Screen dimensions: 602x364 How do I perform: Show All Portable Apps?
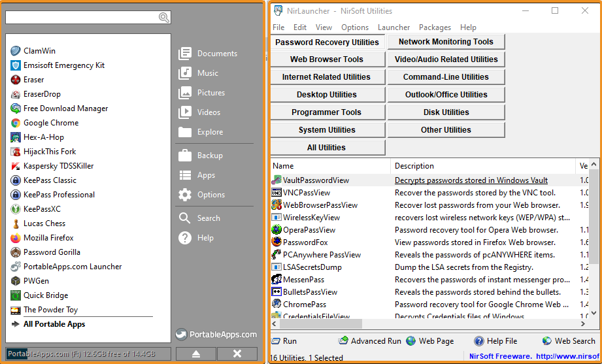[48, 324]
